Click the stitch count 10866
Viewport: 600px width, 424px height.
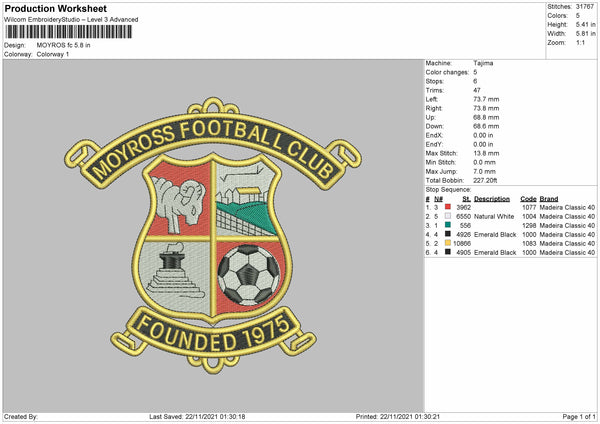pos(462,244)
